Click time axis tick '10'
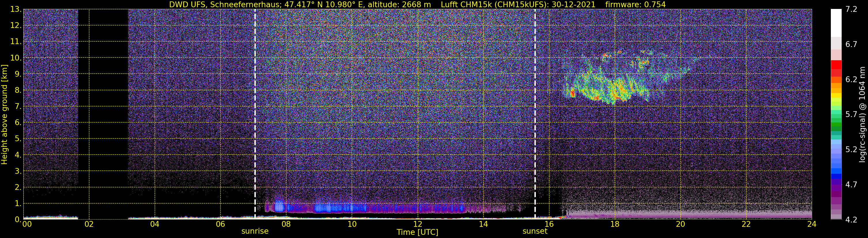This screenshot has width=868, height=238. pos(352,224)
